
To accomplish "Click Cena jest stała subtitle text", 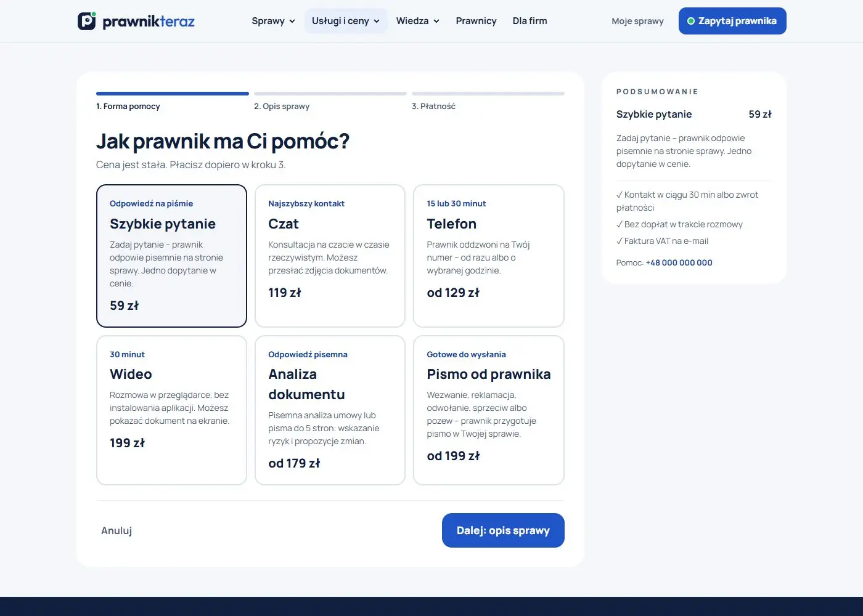I will tap(191, 164).
